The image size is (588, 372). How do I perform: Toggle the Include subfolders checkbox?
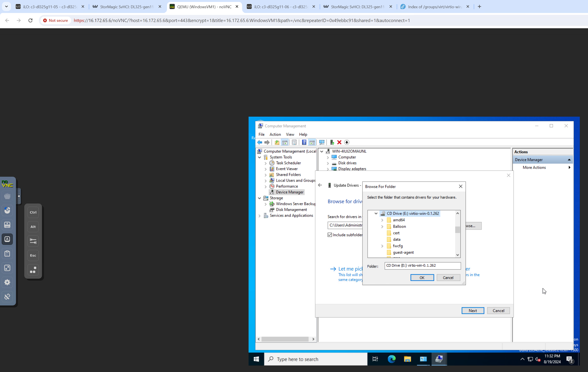click(330, 235)
